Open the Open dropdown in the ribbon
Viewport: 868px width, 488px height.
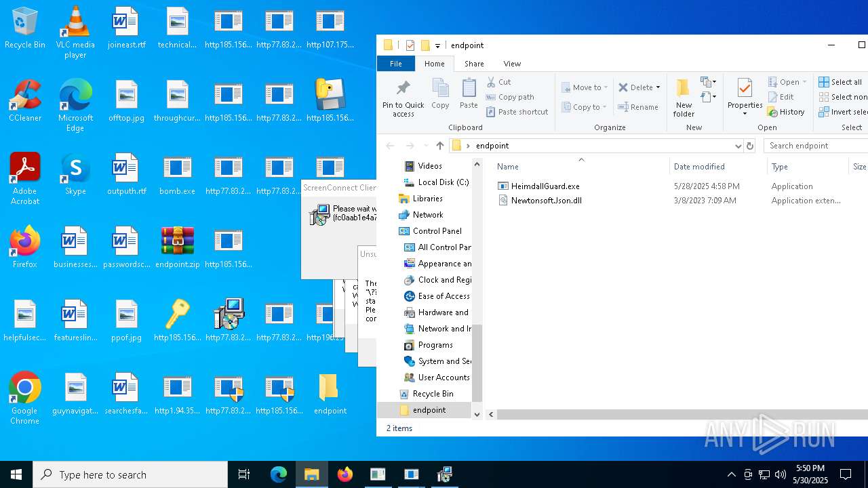[x=787, y=82]
